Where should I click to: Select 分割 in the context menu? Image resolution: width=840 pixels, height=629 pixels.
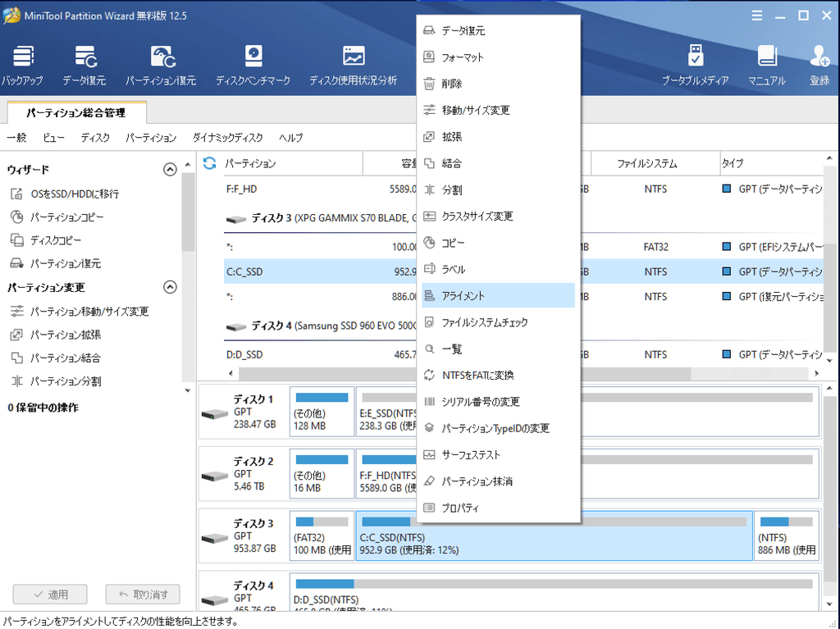click(x=498, y=189)
